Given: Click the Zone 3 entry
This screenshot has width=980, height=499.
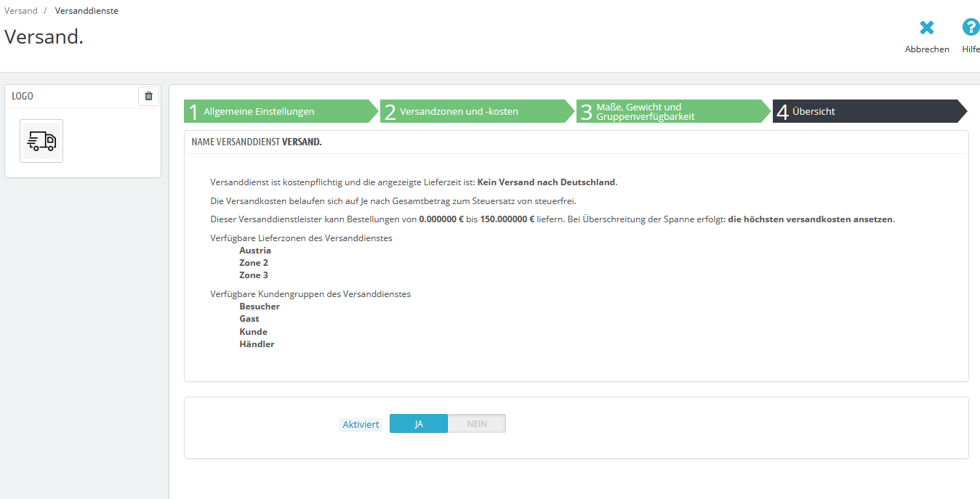Looking at the screenshot, I should [254, 275].
